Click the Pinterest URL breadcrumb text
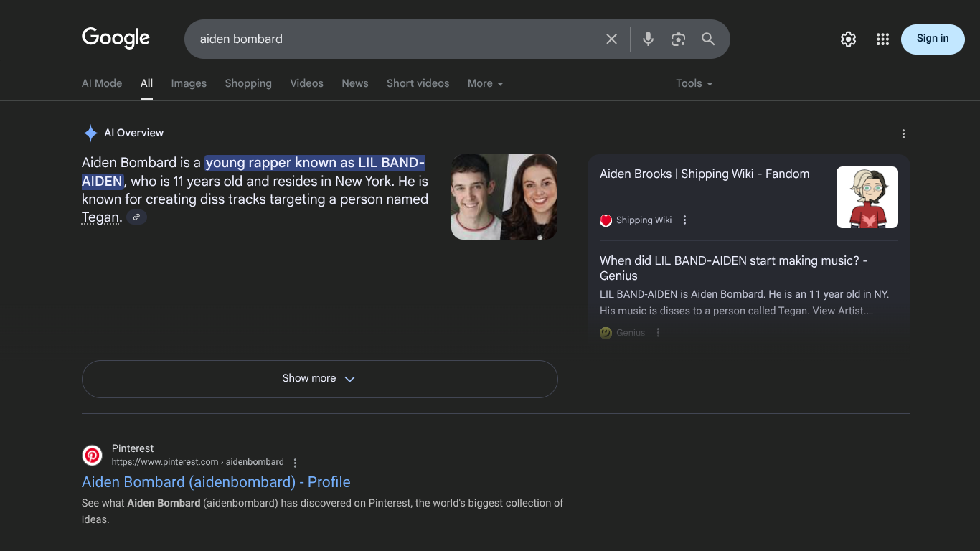The height and width of the screenshot is (551, 980). pos(197,462)
